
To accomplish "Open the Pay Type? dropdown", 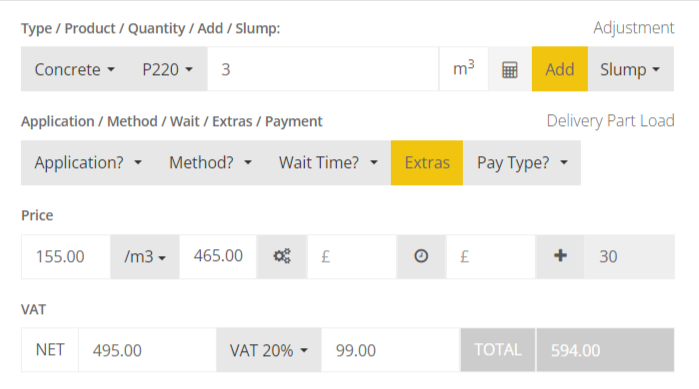I will [x=522, y=163].
